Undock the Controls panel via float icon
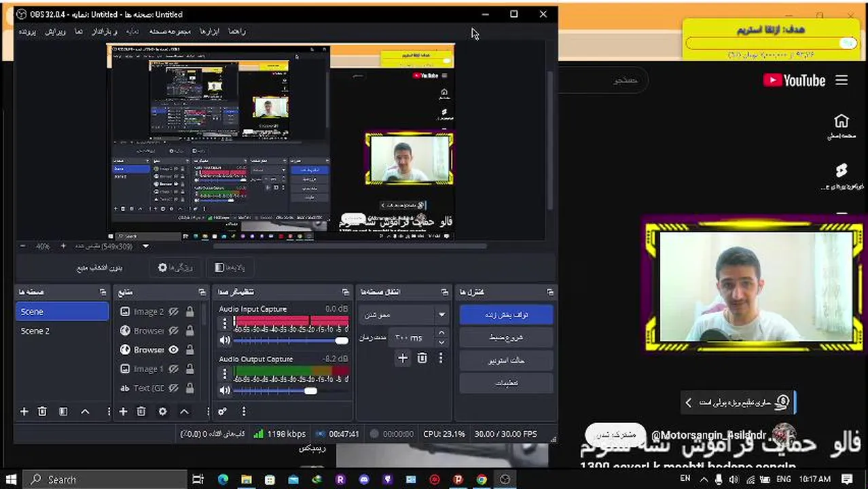This screenshot has width=868, height=489. 549,292
